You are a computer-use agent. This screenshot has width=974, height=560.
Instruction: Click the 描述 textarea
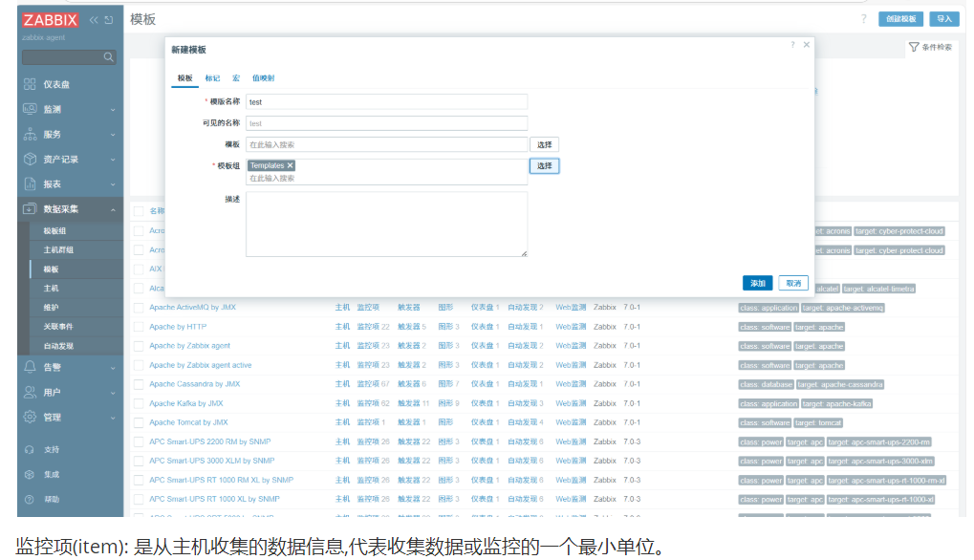pyautogui.click(x=386, y=225)
